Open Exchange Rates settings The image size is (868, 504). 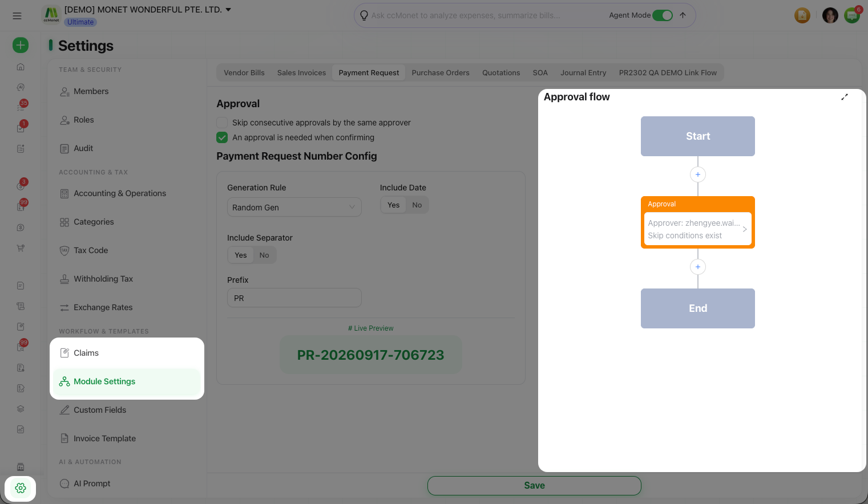127,307
